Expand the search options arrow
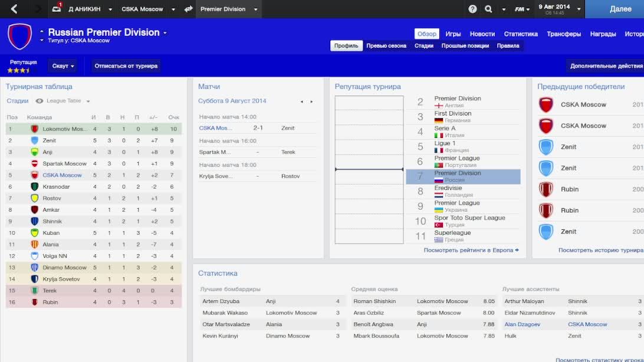 click(x=504, y=9)
